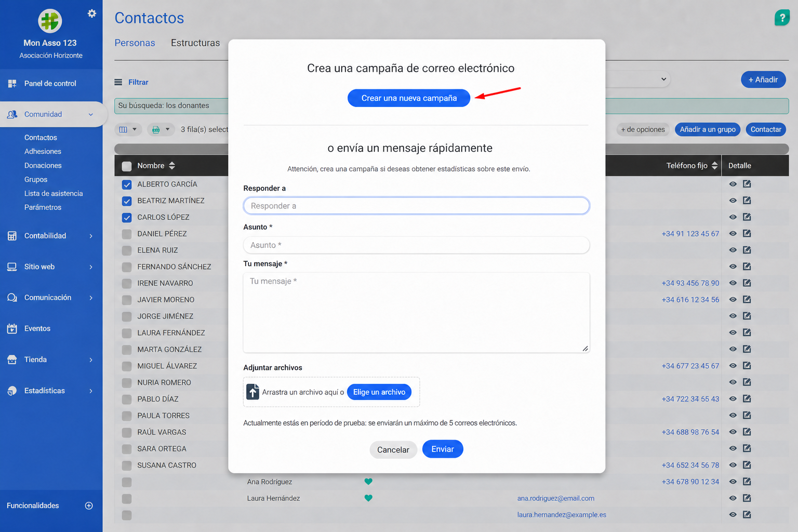Click the Panel de control icon
Viewport: 798px width, 532px height.
(x=12, y=83)
